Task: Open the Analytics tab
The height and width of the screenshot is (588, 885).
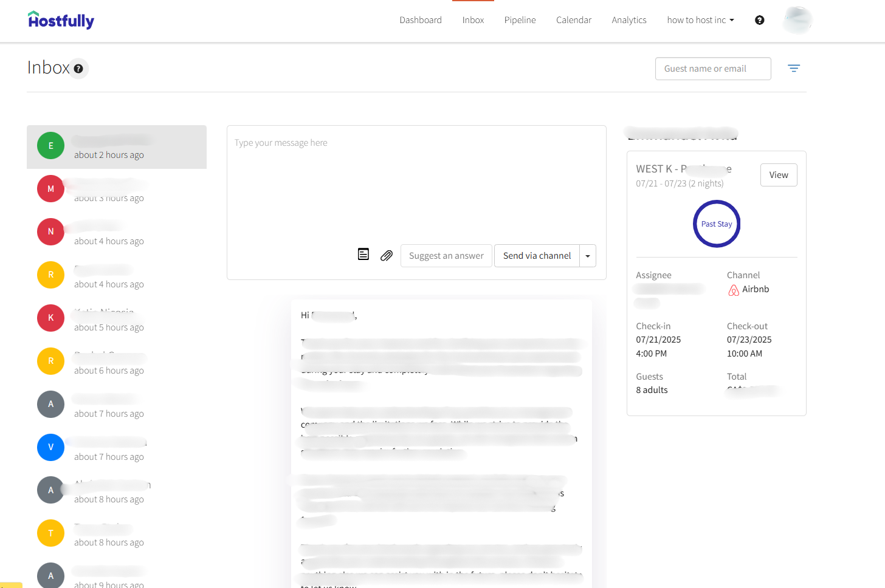Action: click(x=629, y=20)
